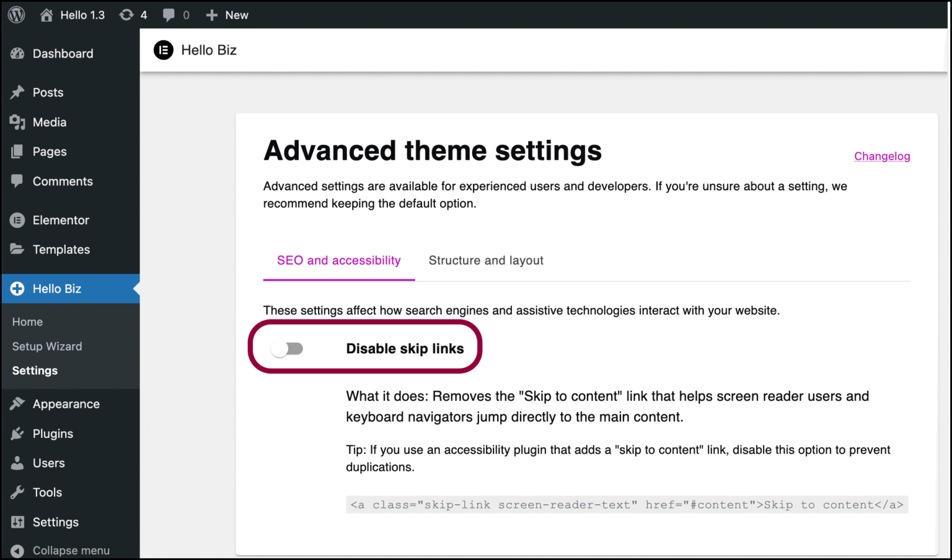The image size is (952, 560).
Task: Collapse the admin sidebar menu
Action: click(19, 550)
